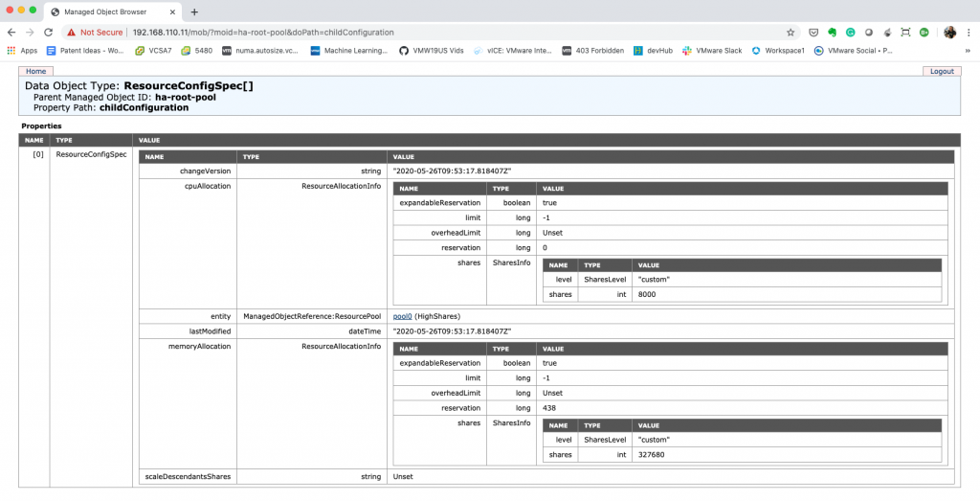Screen dimensions: 980x501
Task: Click the Apps grid shortcut
Action: pyautogui.click(x=21, y=50)
